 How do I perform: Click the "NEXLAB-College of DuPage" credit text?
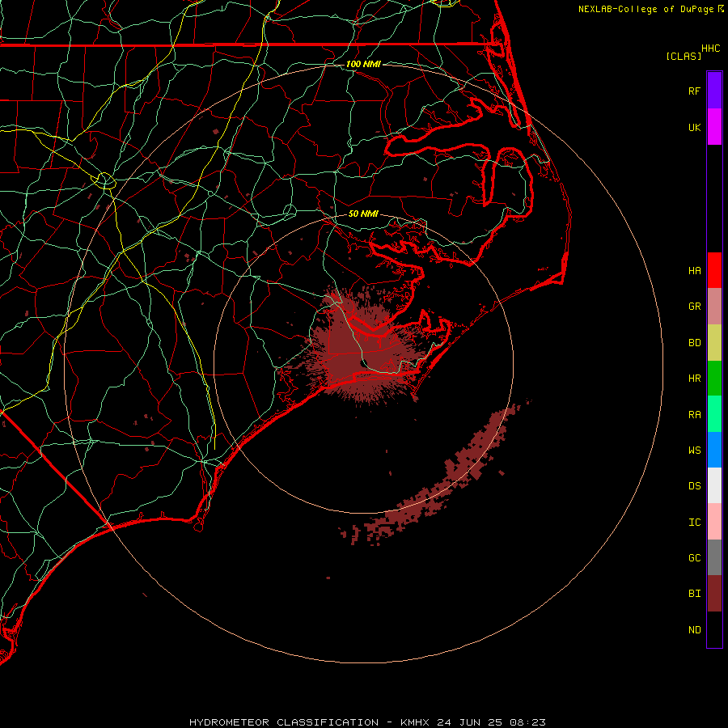645,9
